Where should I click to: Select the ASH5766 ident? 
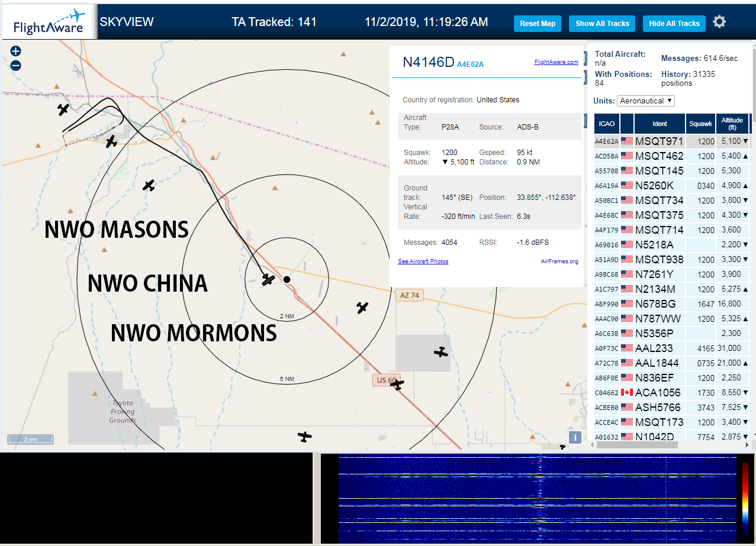(658, 408)
